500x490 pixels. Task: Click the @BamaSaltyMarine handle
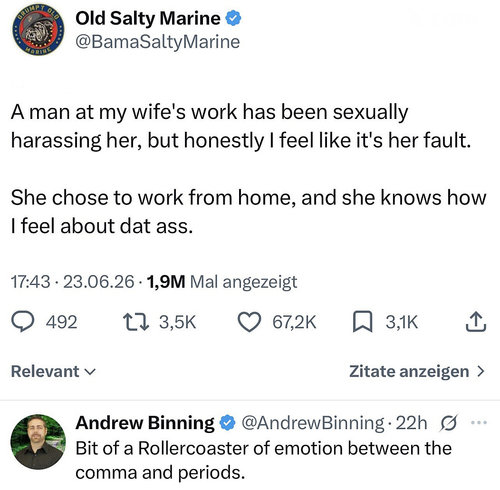click(158, 42)
